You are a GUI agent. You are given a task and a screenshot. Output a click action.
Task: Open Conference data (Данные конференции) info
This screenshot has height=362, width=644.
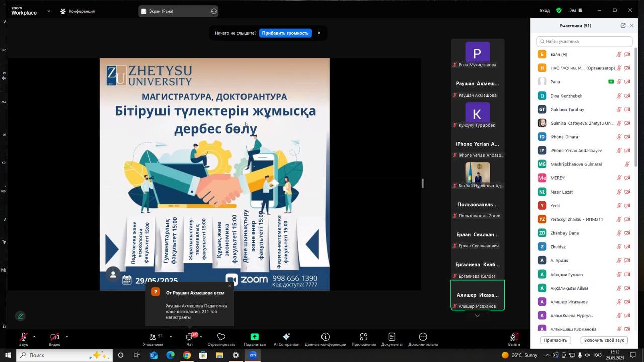click(326, 337)
